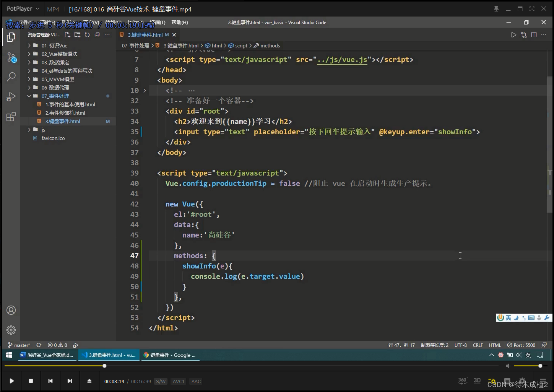Open the Manage gear in the activity bar
This screenshot has height=392, width=554.
pos(11,330)
